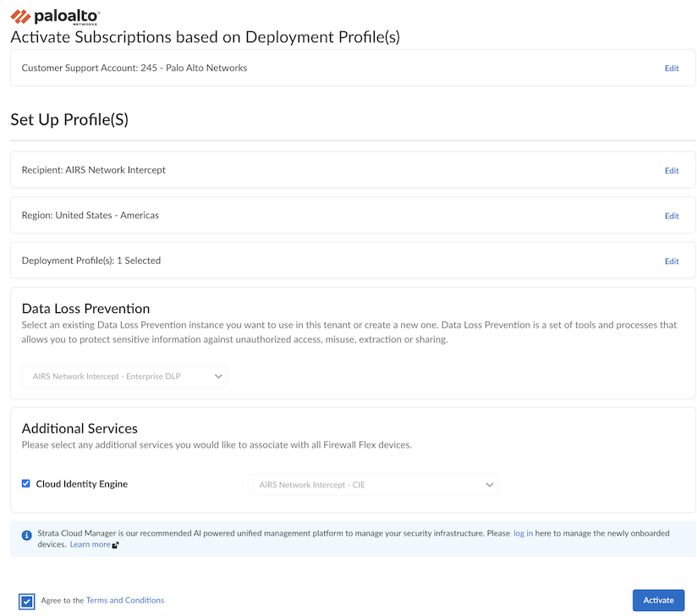The height and width of the screenshot is (616, 697).
Task: Disable the Cloud Identity Engine checkbox
Action: click(26, 483)
